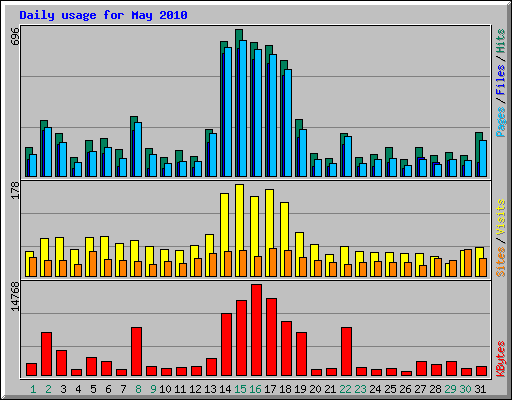Click day 27 on the x-axis
Image resolution: width=512 pixels, height=400 pixels.
point(420,389)
